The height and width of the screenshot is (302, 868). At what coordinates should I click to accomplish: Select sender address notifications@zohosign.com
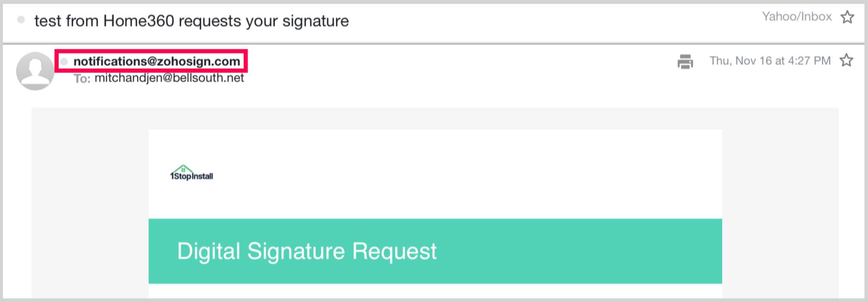point(157,61)
